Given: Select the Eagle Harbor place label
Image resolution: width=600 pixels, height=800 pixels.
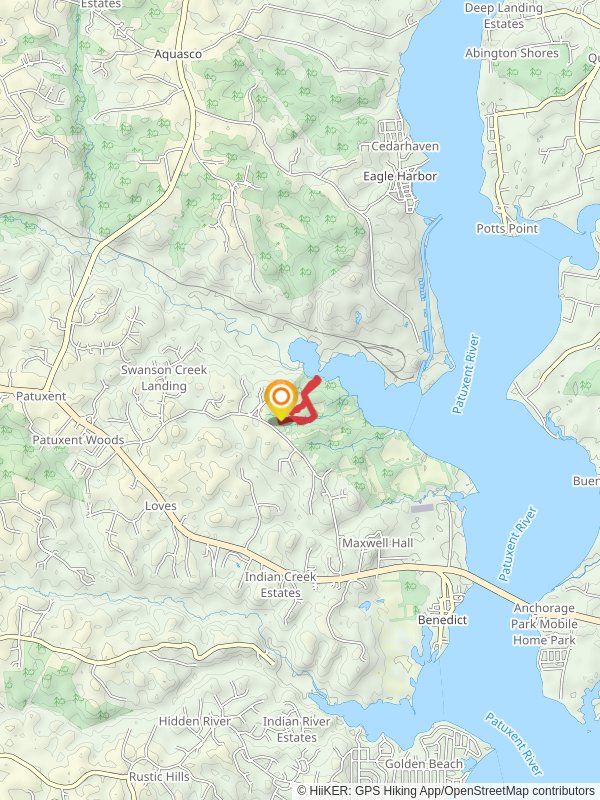Looking at the screenshot, I should click(x=400, y=177).
